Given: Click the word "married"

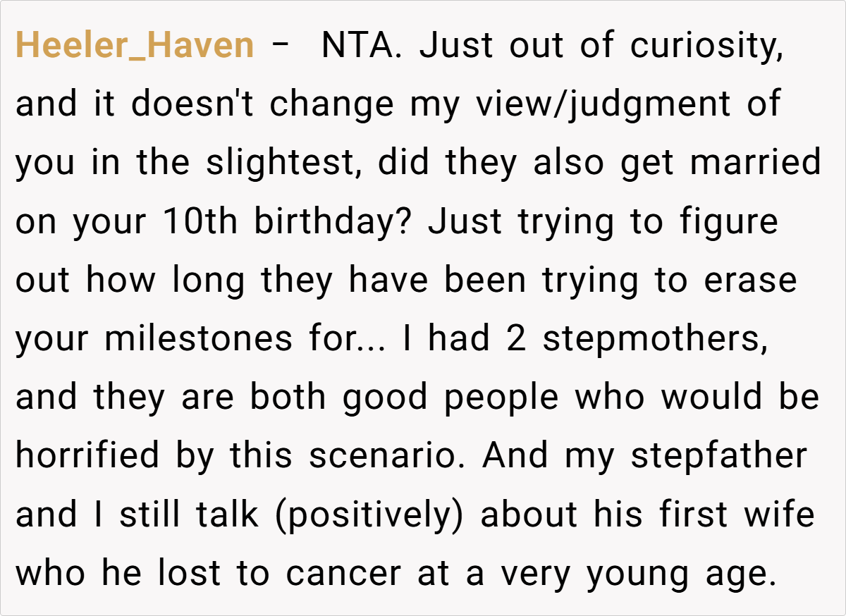Looking at the screenshot, I should click(x=756, y=163).
